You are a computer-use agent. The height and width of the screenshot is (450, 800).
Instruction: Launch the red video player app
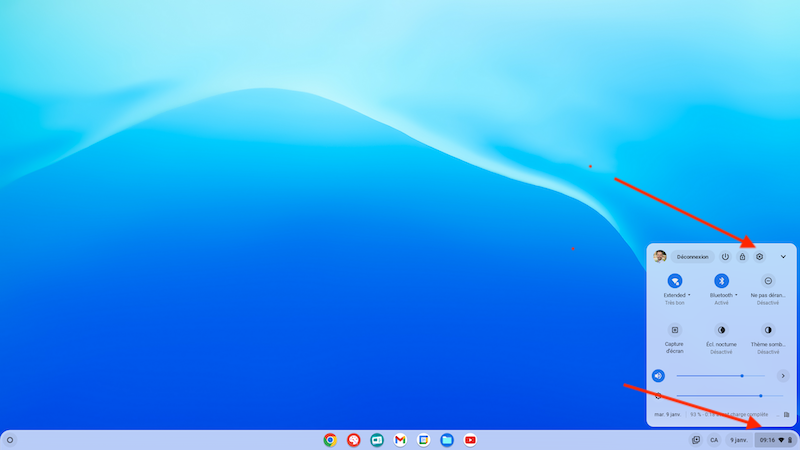coord(470,440)
